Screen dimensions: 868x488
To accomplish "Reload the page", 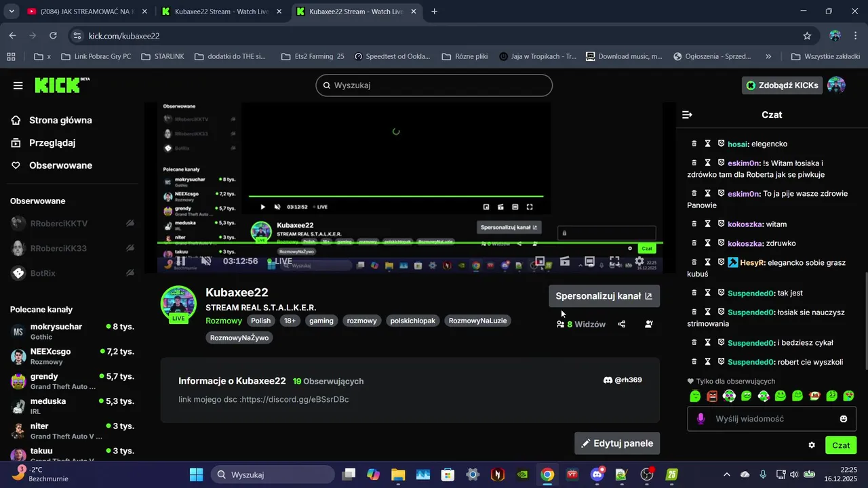I will click(54, 36).
